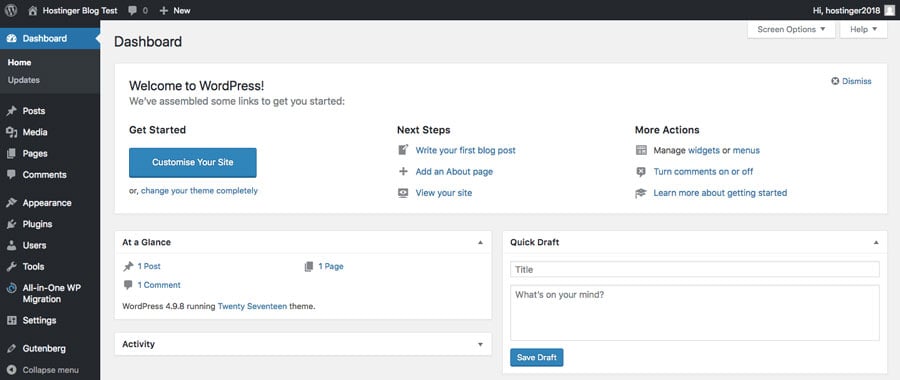This screenshot has width=900, height=380.
Task: Click the comments toggle icon in More Actions
Action: pyautogui.click(x=641, y=171)
